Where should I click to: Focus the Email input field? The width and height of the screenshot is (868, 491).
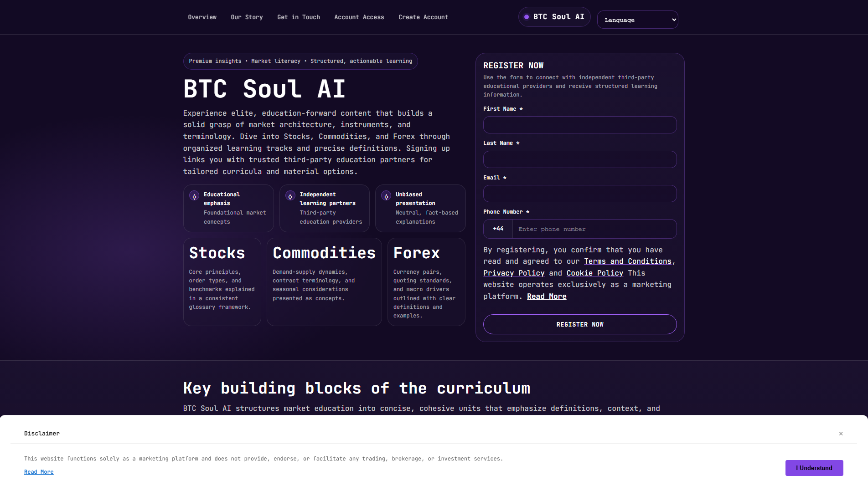pos(580,194)
